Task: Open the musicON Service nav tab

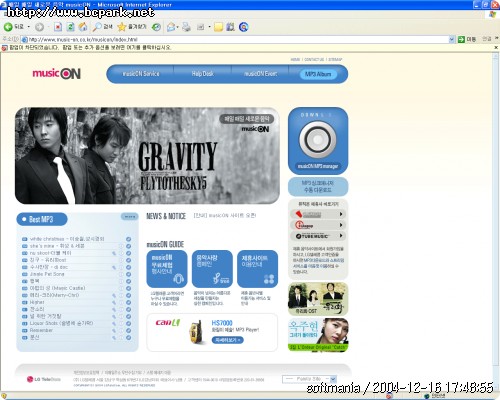Action: pos(141,74)
